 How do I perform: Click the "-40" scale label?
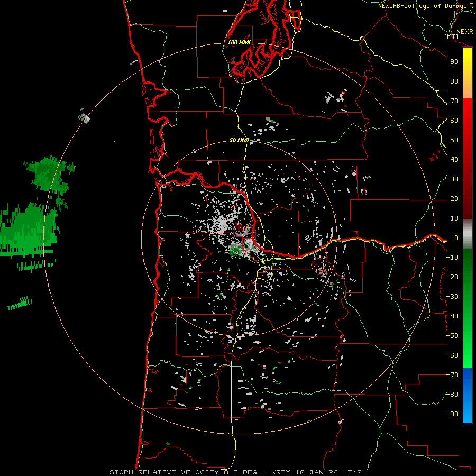pos(453,316)
